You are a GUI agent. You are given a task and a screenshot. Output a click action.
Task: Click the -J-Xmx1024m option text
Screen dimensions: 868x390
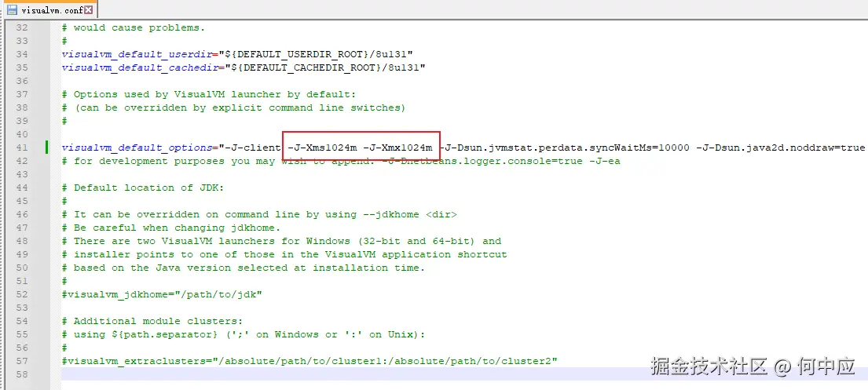(397, 148)
